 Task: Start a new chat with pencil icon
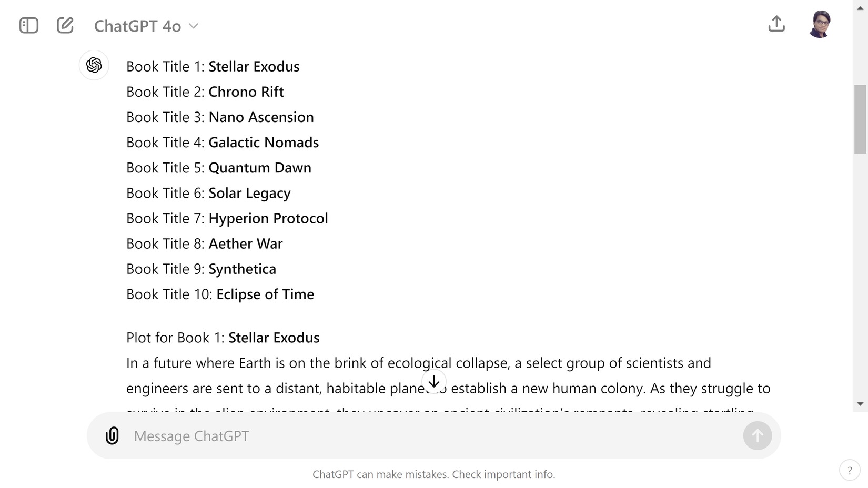pyautogui.click(x=65, y=25)
